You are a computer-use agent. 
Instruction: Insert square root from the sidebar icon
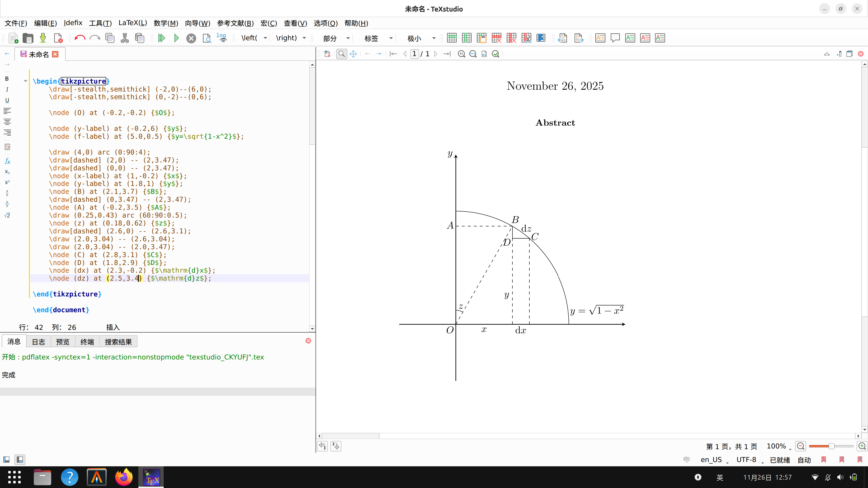click(x=7, y=215)
